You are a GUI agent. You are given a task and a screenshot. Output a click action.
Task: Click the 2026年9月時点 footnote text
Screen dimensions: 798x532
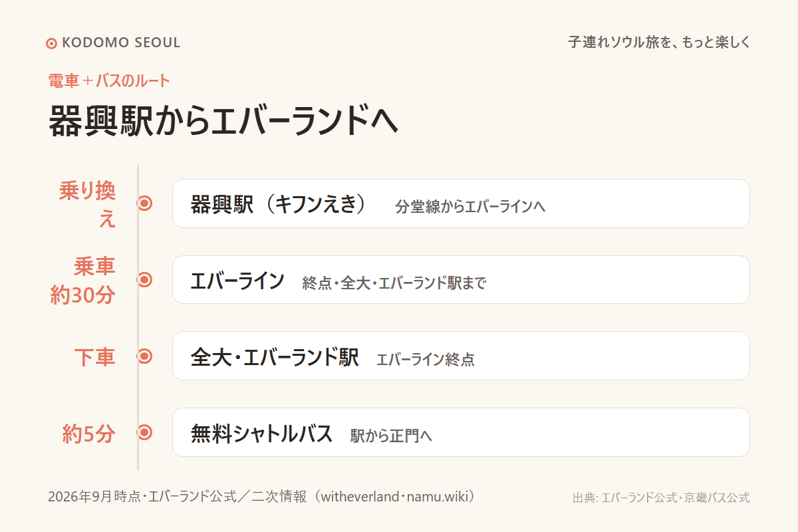pyautogui.click(x=261, y=497)
